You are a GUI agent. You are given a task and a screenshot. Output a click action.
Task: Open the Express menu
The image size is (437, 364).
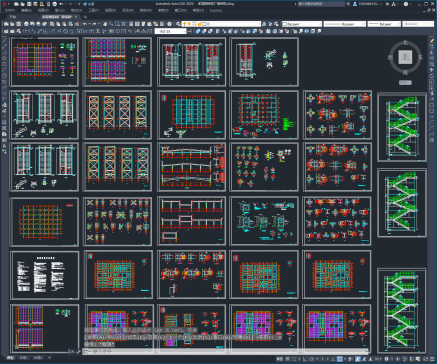[x=216, y=10]
